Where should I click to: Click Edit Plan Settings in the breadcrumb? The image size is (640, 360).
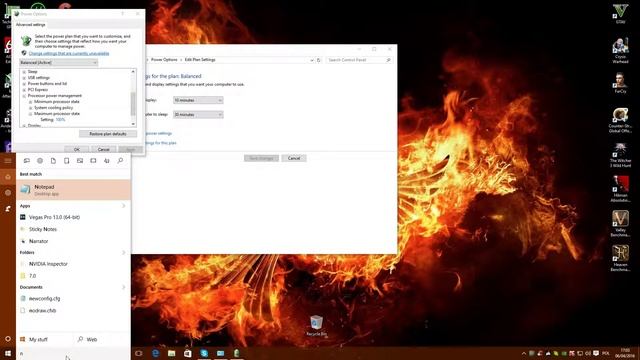pyautogui.click(x=200, y=60)
